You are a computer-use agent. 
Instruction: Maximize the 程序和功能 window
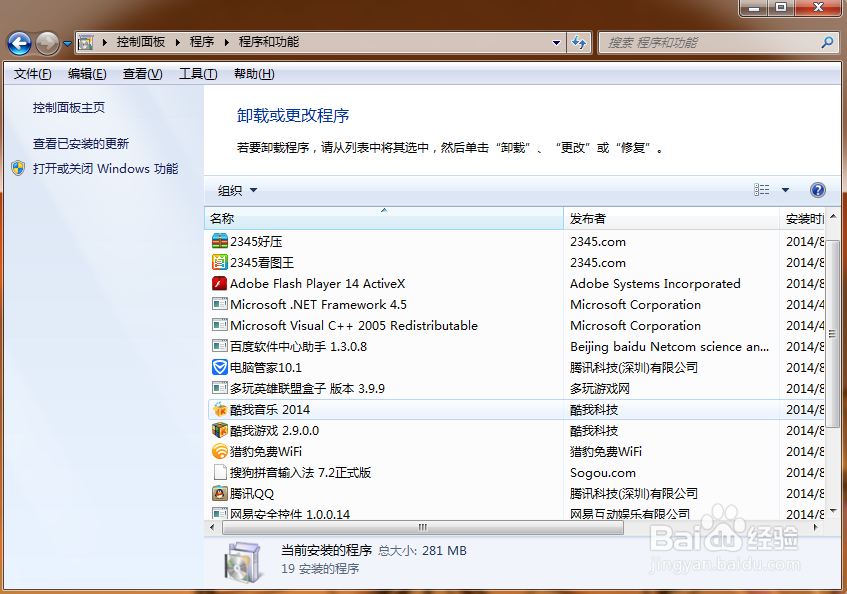[781, 8]
